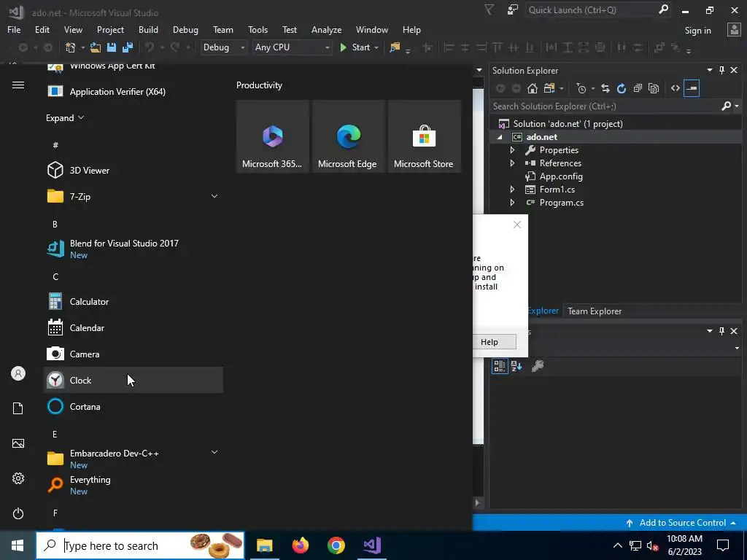Viewport: 747px width, 560px height.
Task: Open the Tools menu
Action: [258, 29]
